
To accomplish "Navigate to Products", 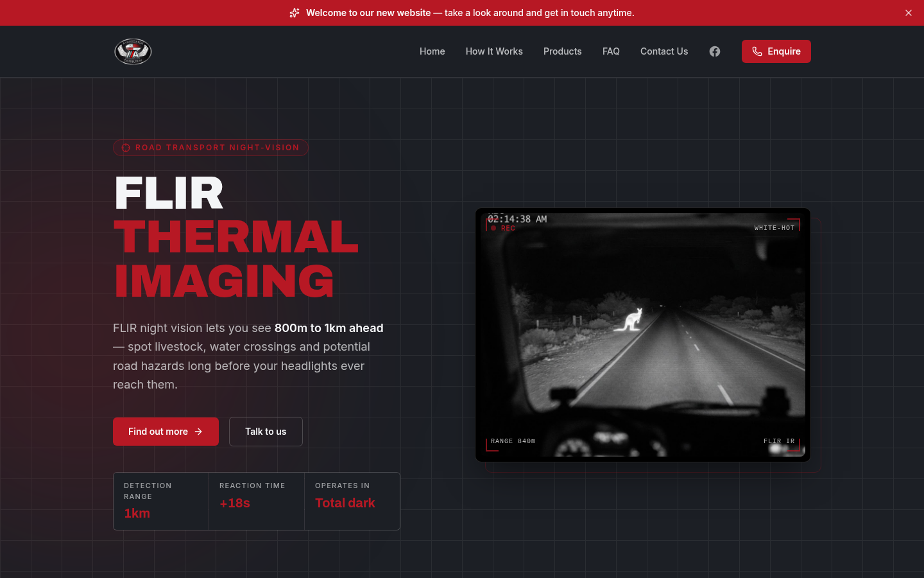I will (x=563, y=51).
